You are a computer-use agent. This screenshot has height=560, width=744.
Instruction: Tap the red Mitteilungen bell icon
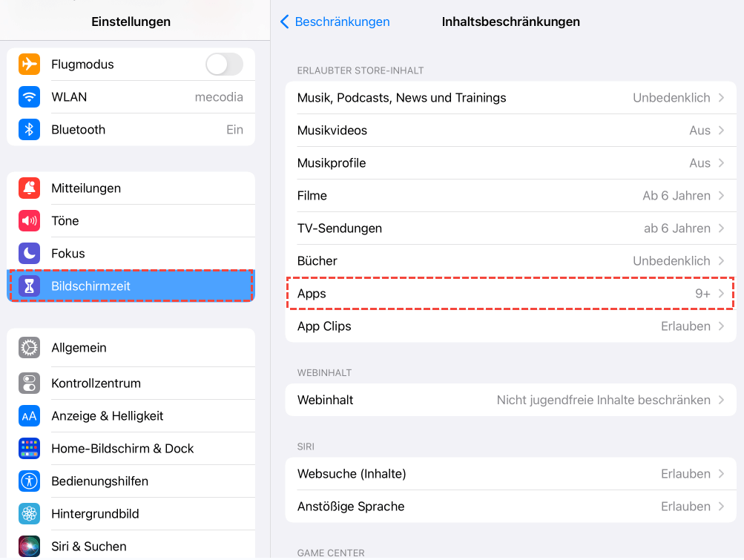point(29,188)
